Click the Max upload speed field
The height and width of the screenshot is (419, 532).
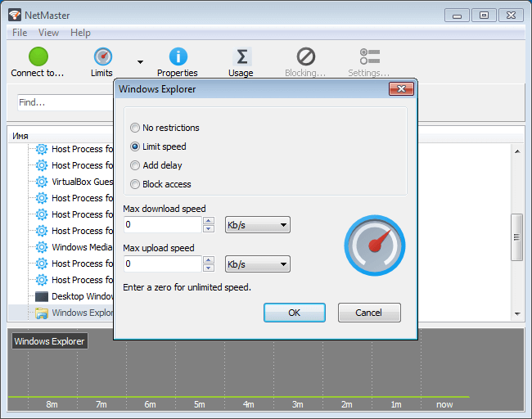coord(163,264)
